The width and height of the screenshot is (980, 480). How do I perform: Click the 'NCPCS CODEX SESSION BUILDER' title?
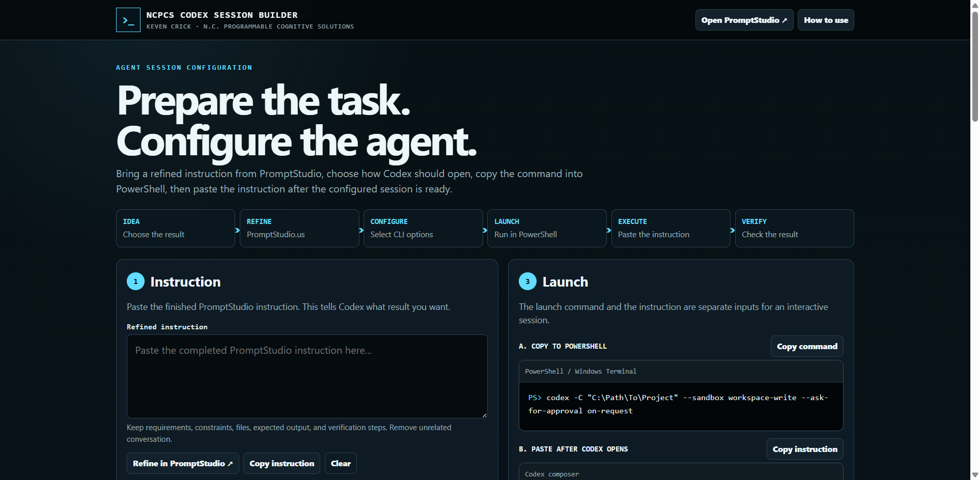pyautogui.click(x=222, y=15)
